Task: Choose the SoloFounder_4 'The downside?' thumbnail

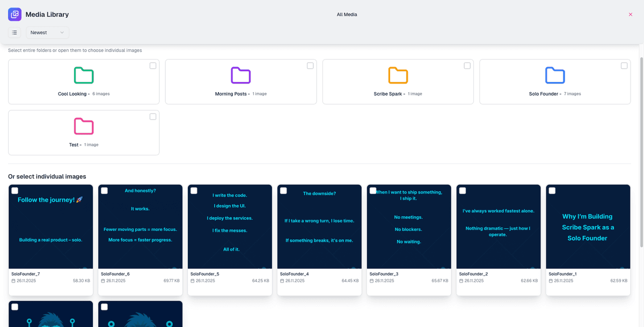Action: pos(319,227)
